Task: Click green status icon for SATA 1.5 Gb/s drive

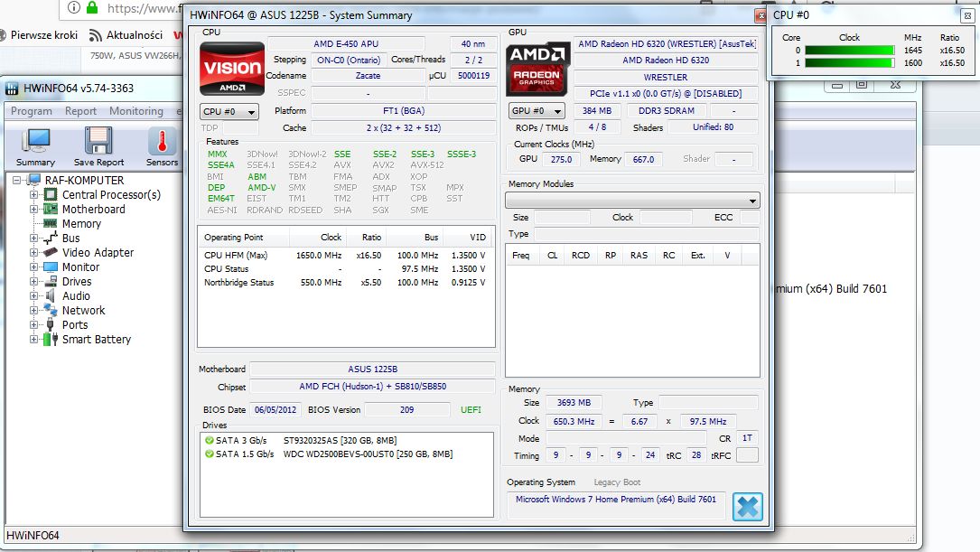Action: [x=210, y=454]
